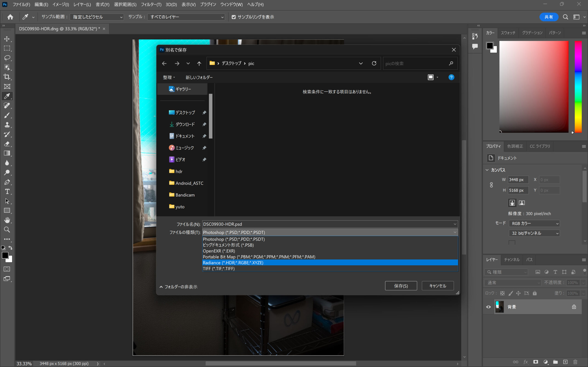Select the Zoom tool in toolbar

[x=7, y=230]
